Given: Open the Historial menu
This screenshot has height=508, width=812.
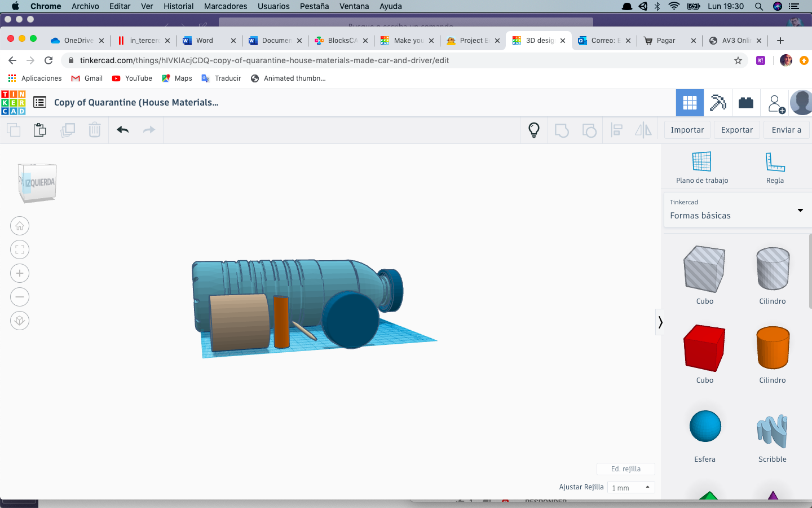Looking at the screenshot, I should coord(178,6).
